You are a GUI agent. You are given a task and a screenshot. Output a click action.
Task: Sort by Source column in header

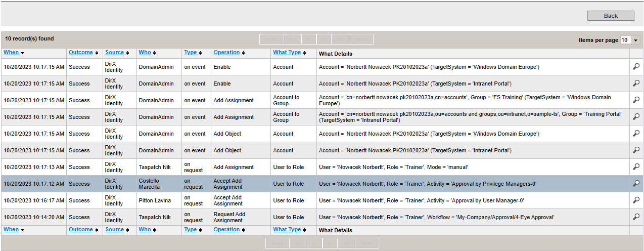pos(114,53)
